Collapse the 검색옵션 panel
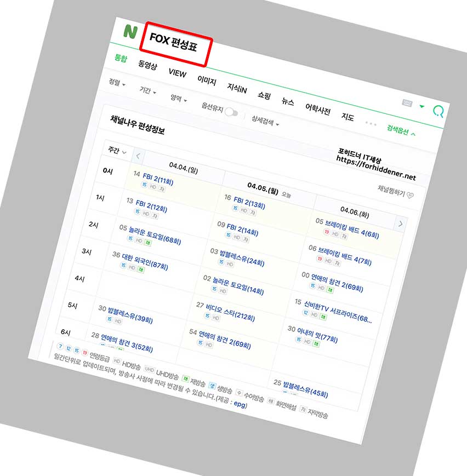 click(401, 131)
